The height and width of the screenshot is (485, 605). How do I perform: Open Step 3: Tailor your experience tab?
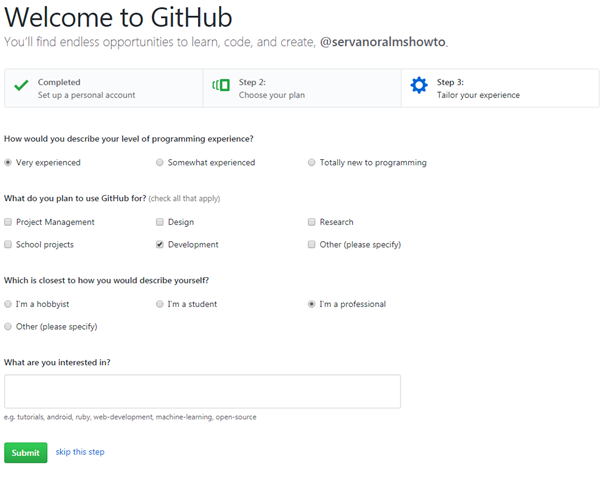coord(500,88)
